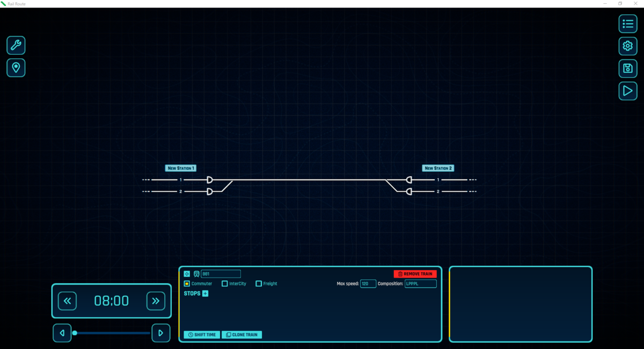Click track number 1 at New Station 1

coord(181,180)
